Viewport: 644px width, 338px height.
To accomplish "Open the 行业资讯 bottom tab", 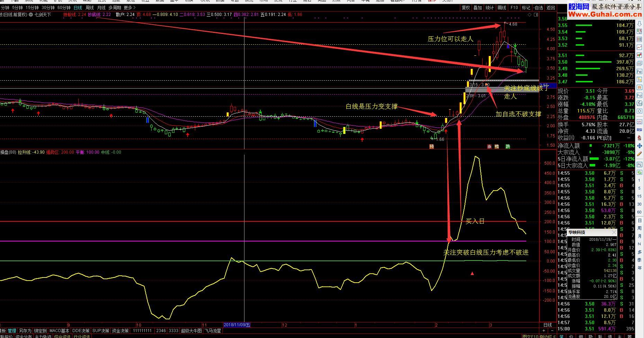I will pos(82,336).
